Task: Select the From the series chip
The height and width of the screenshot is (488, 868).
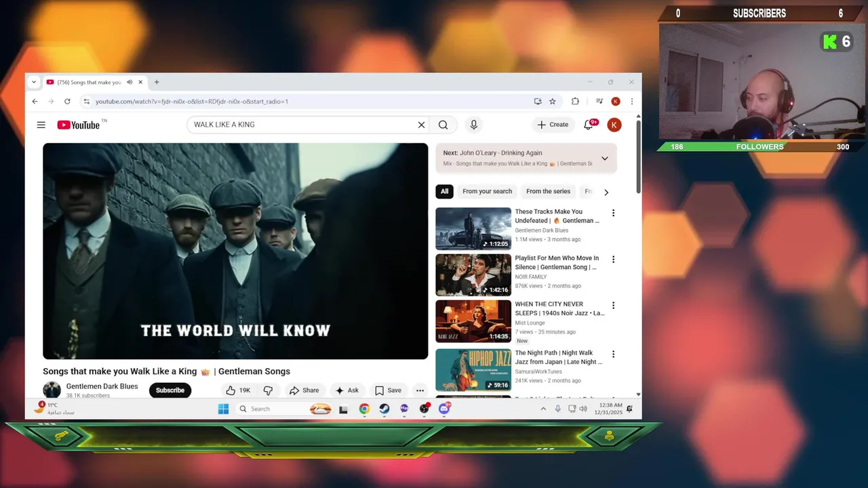Action: [548, 191]
